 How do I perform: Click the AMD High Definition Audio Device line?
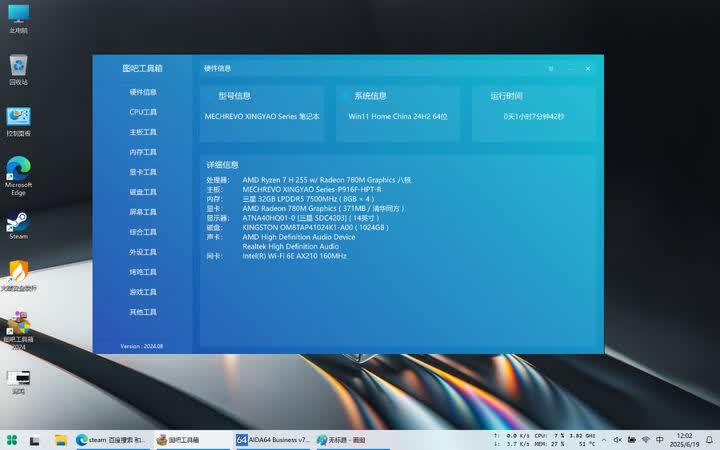298,237
